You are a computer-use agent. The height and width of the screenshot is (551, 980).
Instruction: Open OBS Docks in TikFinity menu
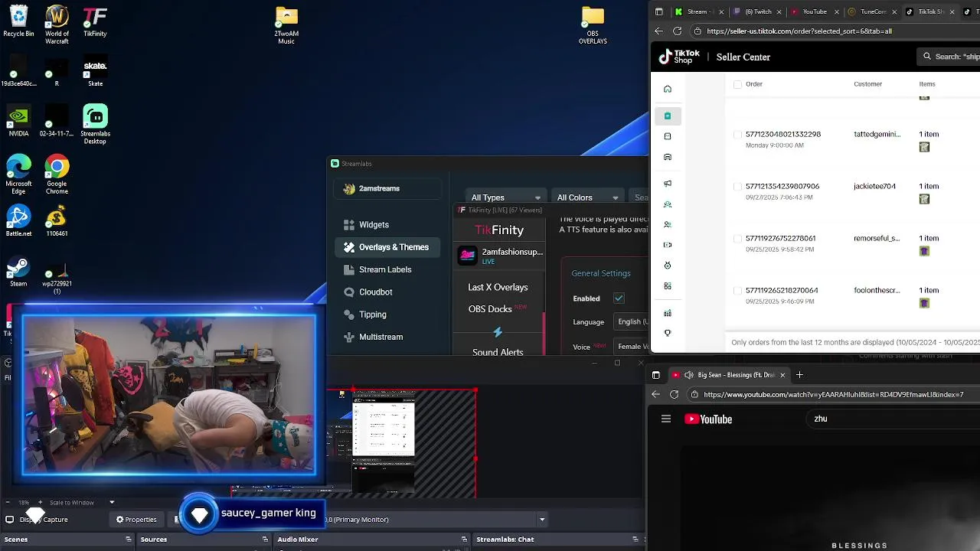(498, 309)
